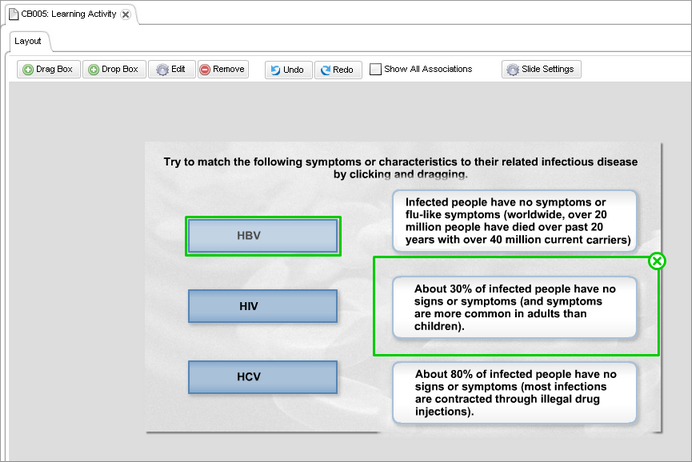
Task: Select the 'flu-like symptoms' description box
Action: coord(514,221)
